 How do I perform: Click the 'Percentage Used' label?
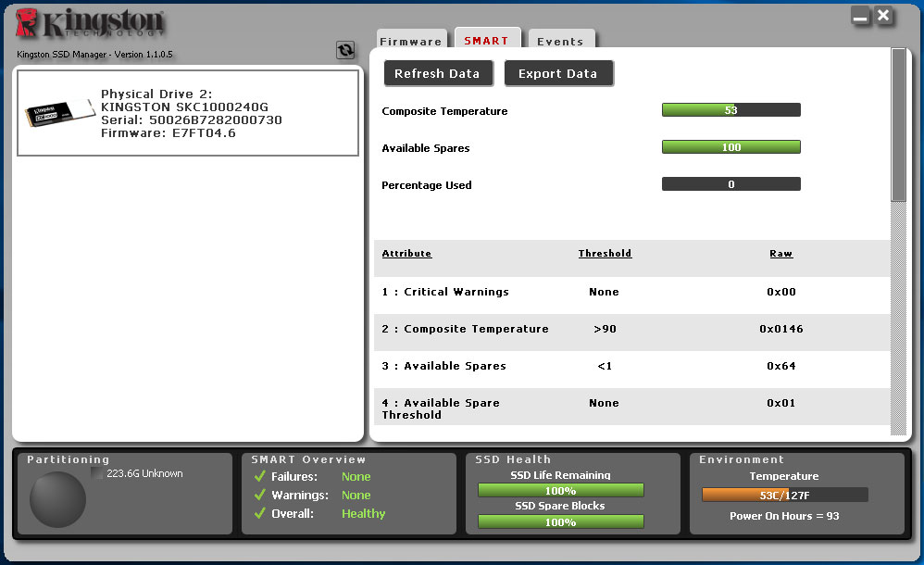427,185
